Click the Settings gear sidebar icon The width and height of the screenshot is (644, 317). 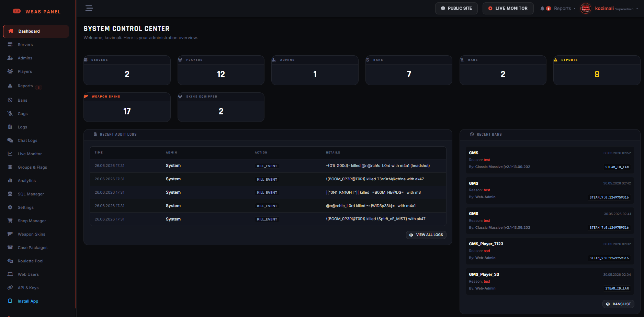click(10, 207)
